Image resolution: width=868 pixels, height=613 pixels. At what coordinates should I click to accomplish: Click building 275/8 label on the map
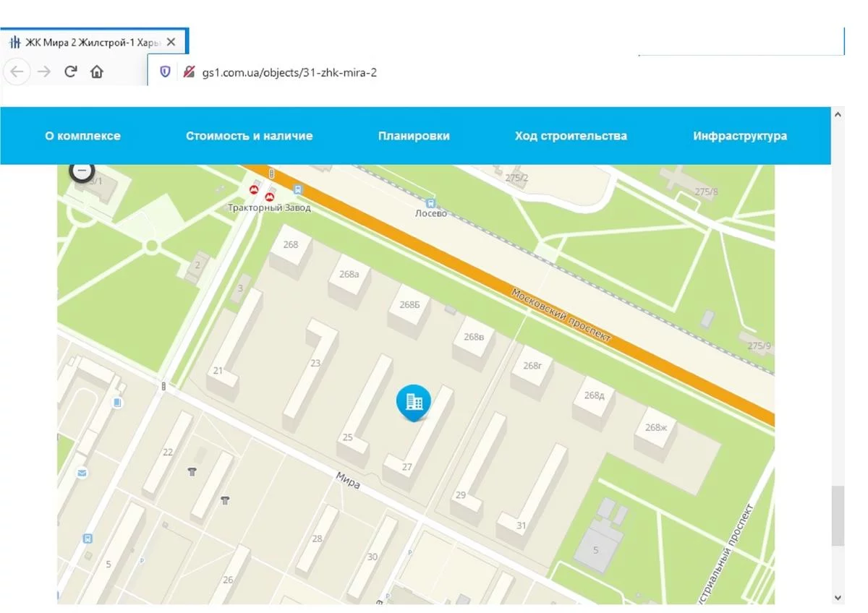(x=706, y=192)
